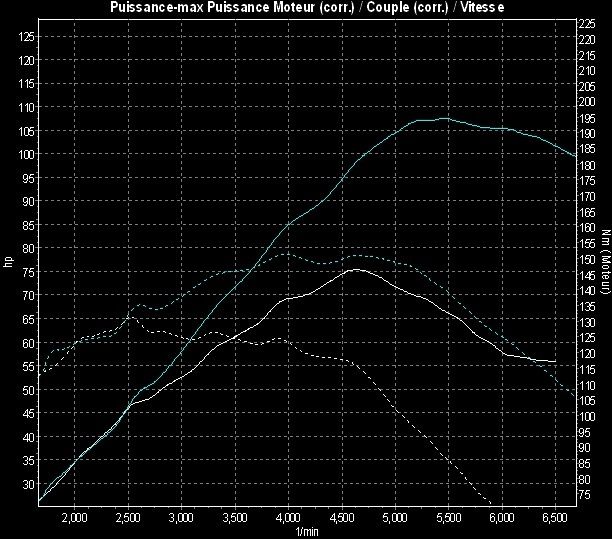Click the 150 Nm tick on right axis

point(589,259)
